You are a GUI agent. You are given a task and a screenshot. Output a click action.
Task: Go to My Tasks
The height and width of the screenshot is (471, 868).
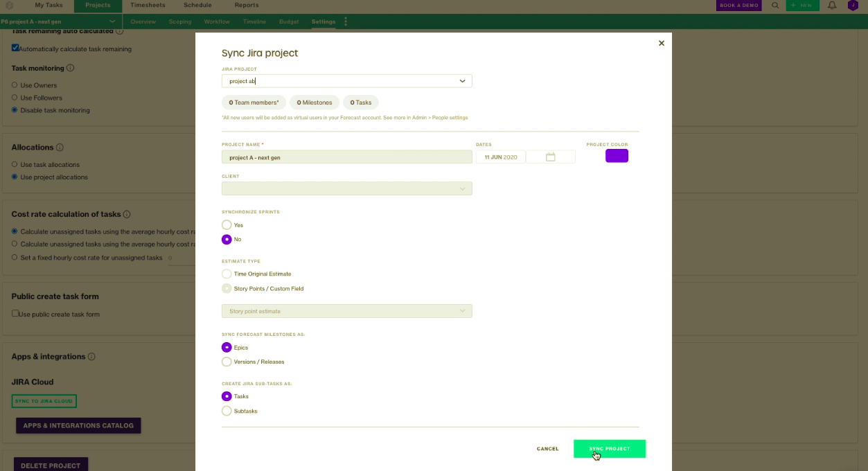click(x=48, y=5)
